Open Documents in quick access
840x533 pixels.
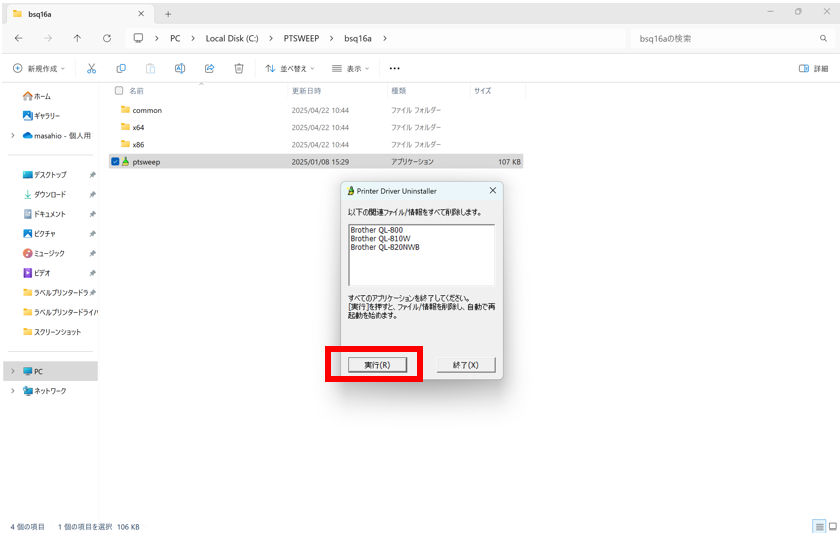45,214
